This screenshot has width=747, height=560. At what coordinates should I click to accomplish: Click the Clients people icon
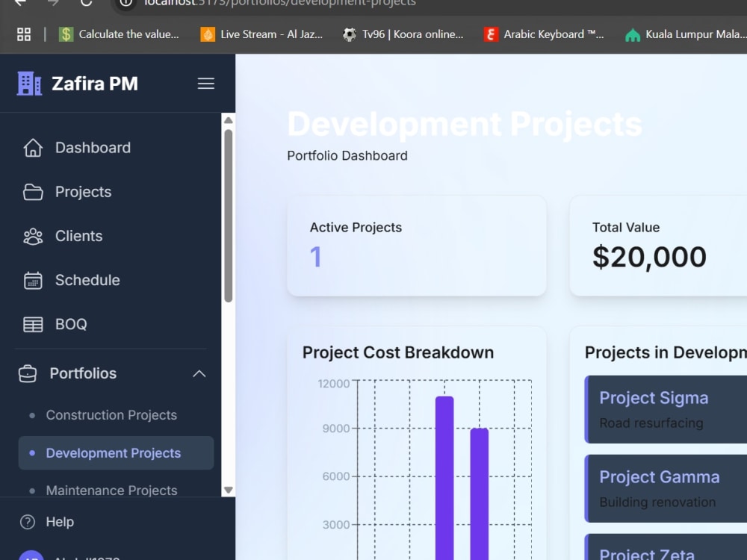click(x=33, y=236)
